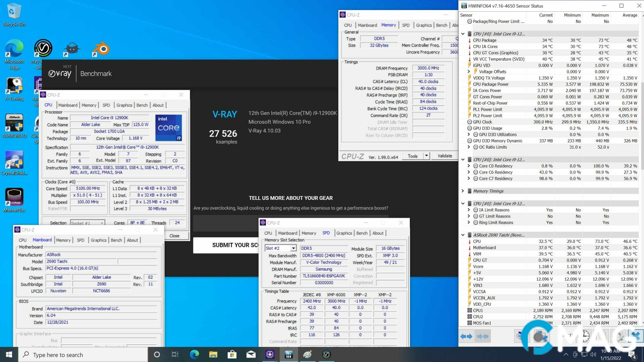Click the HWiNFO collapse columns arrows button

coord(483,336)
